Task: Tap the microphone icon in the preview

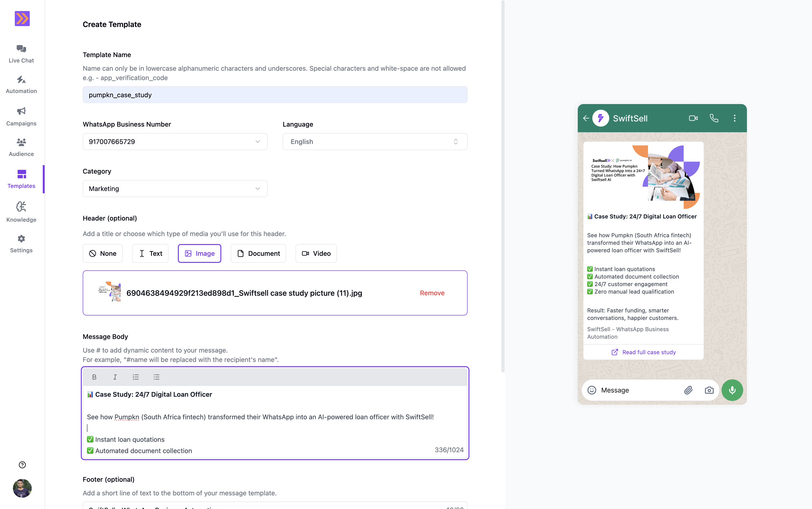Action: tap(732, 390)
